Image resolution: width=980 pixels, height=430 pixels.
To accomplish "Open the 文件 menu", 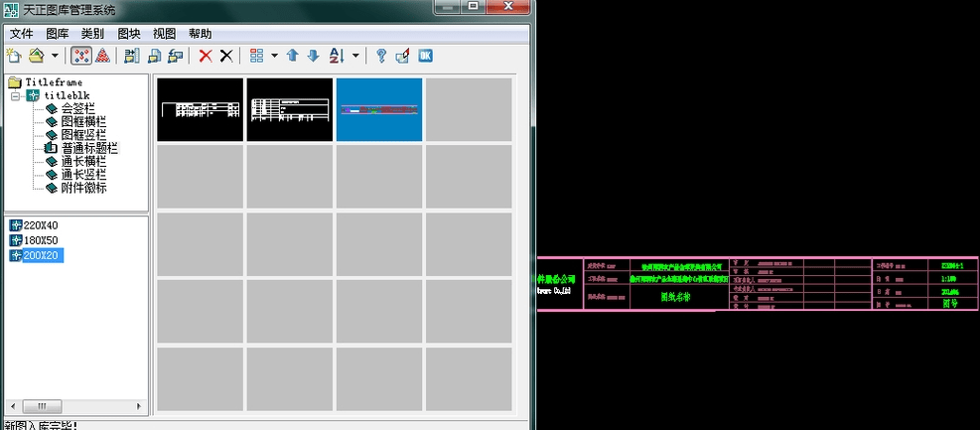I will (x=21, y=34).
